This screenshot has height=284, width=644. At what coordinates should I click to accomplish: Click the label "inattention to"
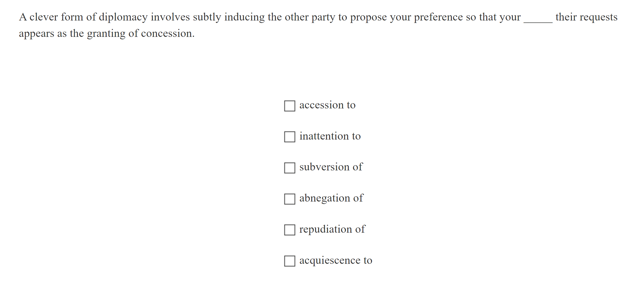click(x=330, y=137)
